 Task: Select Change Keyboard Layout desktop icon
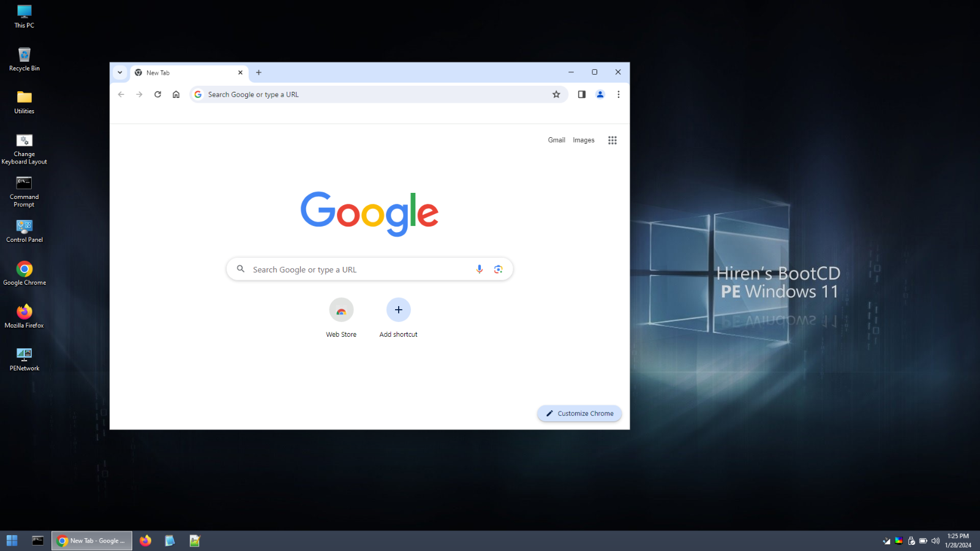24,149
